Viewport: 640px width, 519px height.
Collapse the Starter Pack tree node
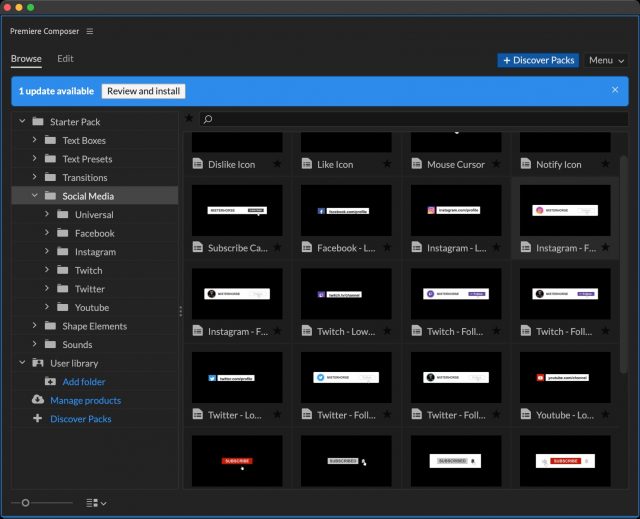point(22,122)
